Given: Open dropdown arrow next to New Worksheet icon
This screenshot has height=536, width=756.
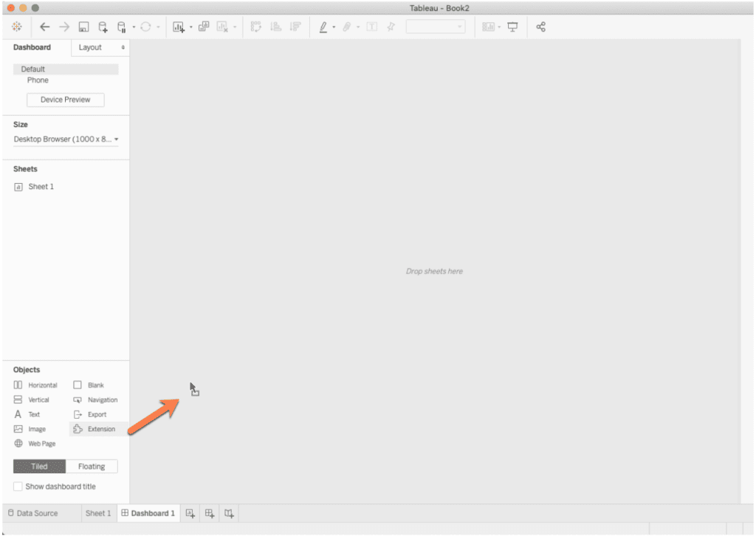Looking at the screenshot, I should 191,27.
